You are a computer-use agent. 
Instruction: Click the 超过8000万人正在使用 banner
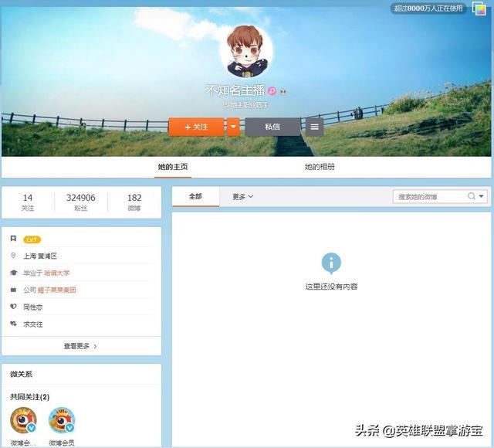[428, 8]
